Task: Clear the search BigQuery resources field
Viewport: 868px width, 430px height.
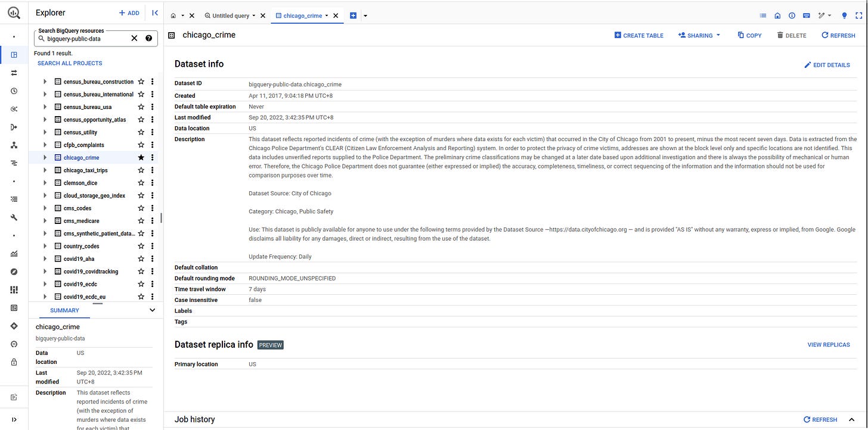Action: tap(134, 38)
